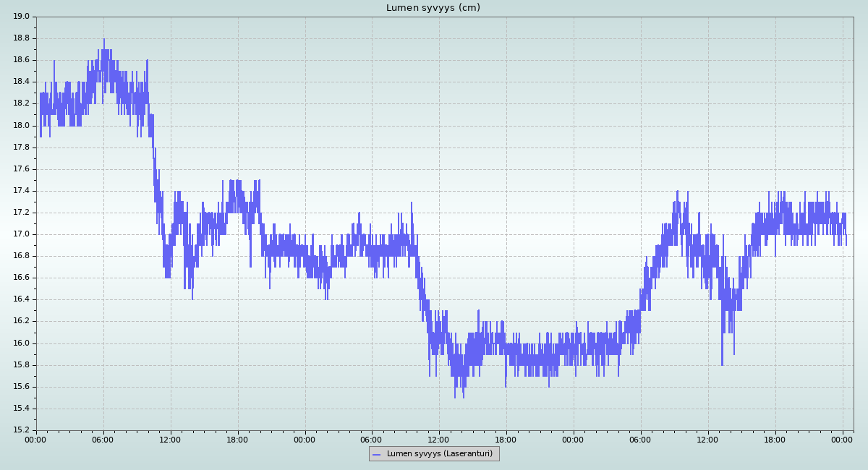Select the first 12:00 x-axis time label
This screenshot has height=470, width=868.
[170, 439]
